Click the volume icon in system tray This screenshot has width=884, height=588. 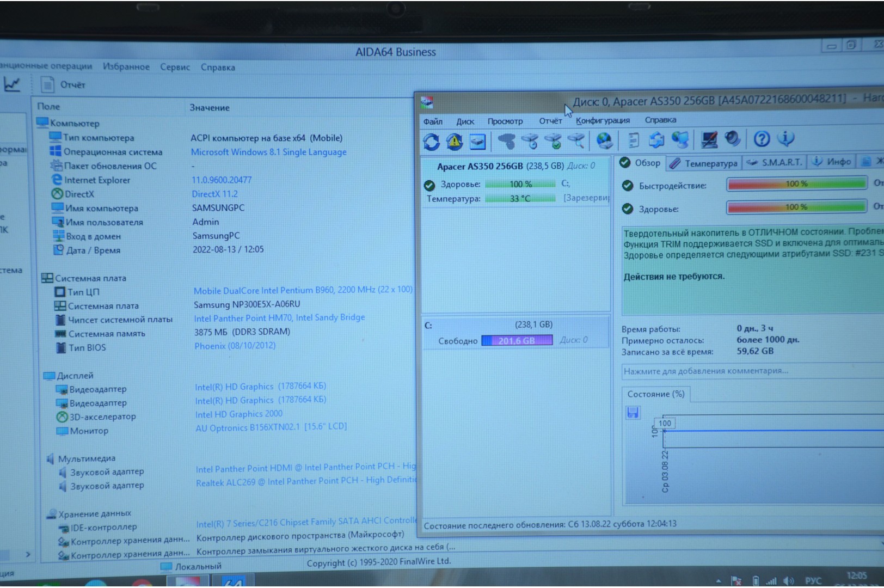788,581
